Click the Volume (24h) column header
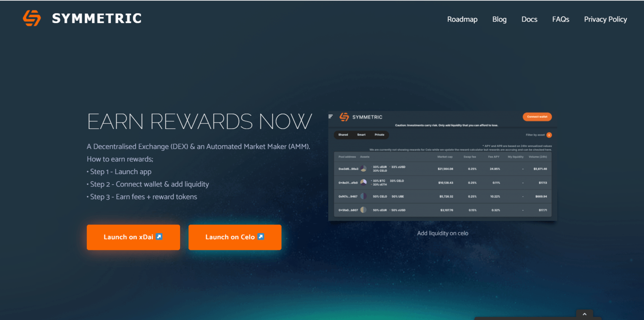This screenshot has width=644, height=320. click(538, 157)
